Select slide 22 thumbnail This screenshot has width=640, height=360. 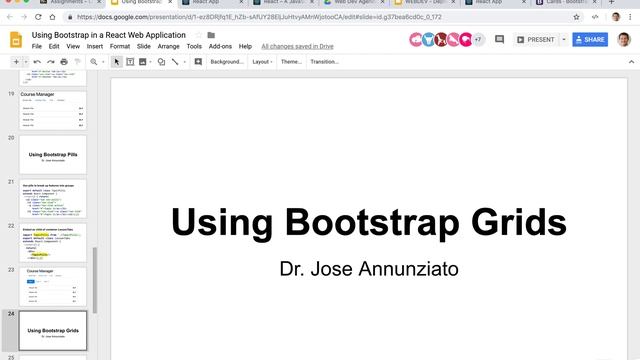53,243
